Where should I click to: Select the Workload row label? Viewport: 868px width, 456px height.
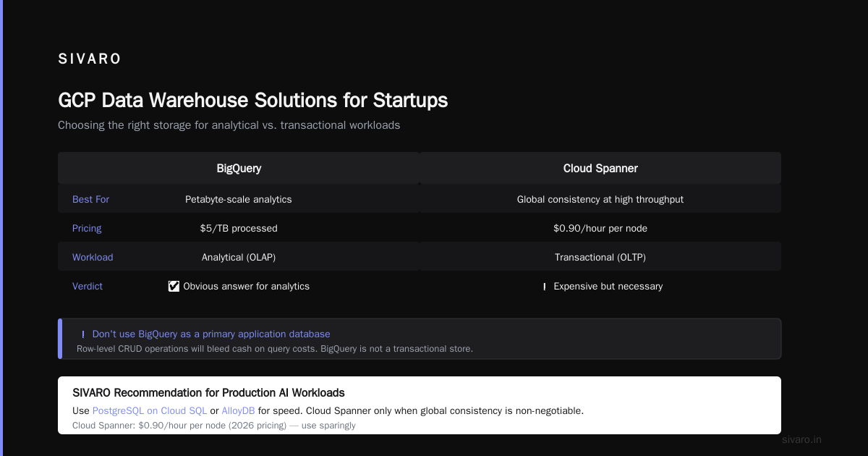click(93, 257)
